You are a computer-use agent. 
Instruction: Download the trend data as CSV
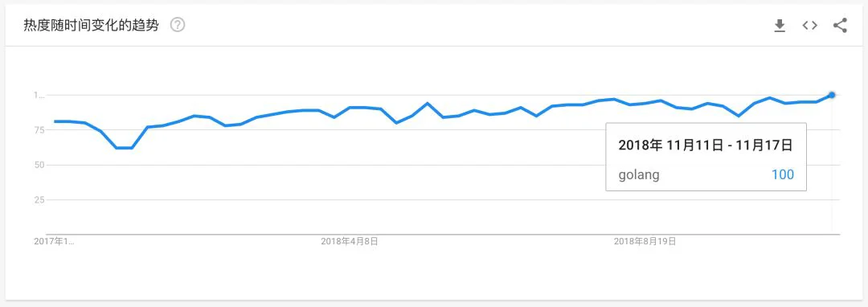780,26
